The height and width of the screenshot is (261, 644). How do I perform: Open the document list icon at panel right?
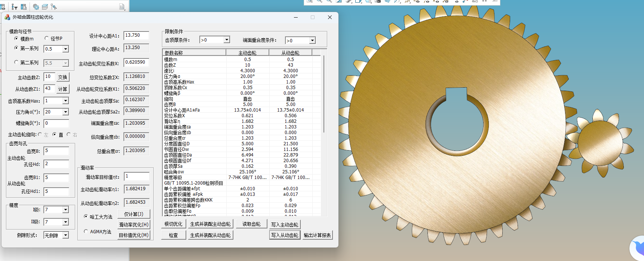pyautogui.click(x=122, y=7)
